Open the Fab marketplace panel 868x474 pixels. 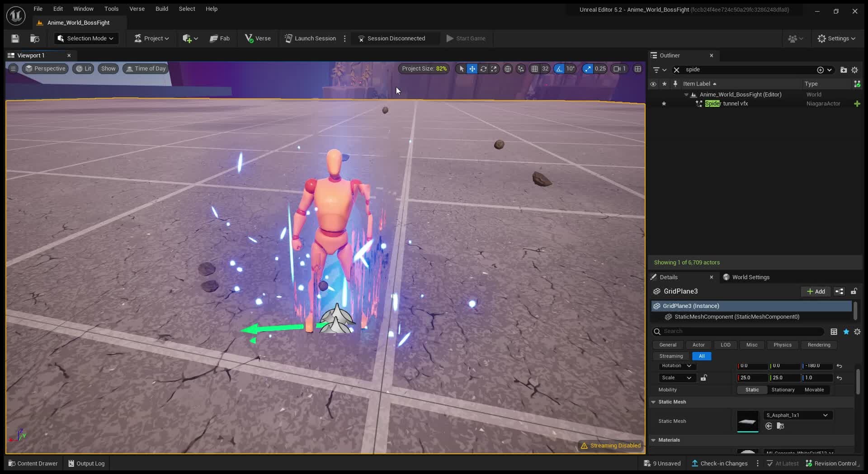[x=220, y=38]
